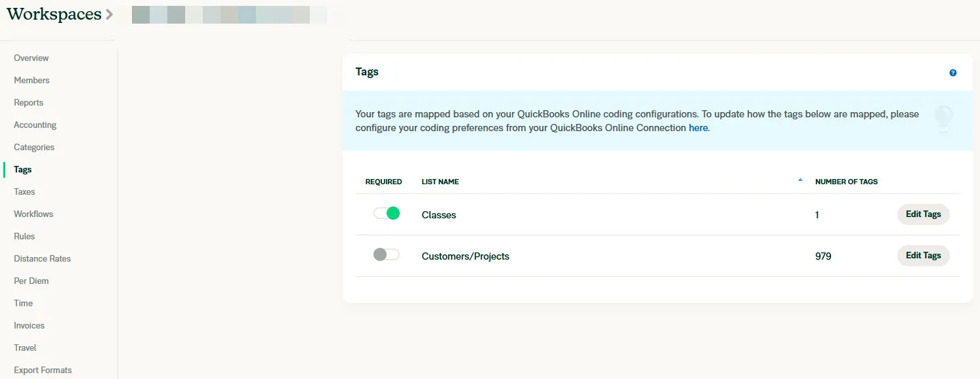Click the help question mark icon
980x379 pixels.
953,73
